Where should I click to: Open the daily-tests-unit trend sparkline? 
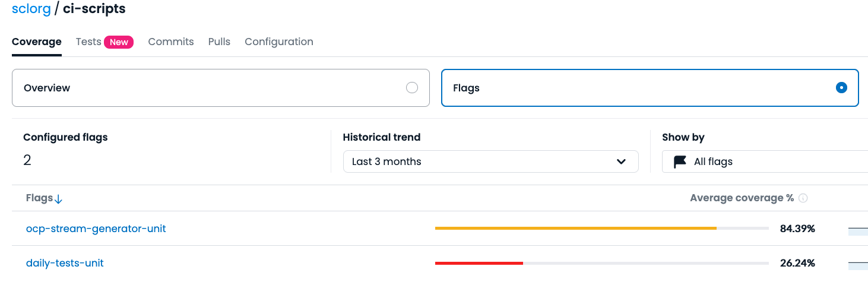pos(858,263)
